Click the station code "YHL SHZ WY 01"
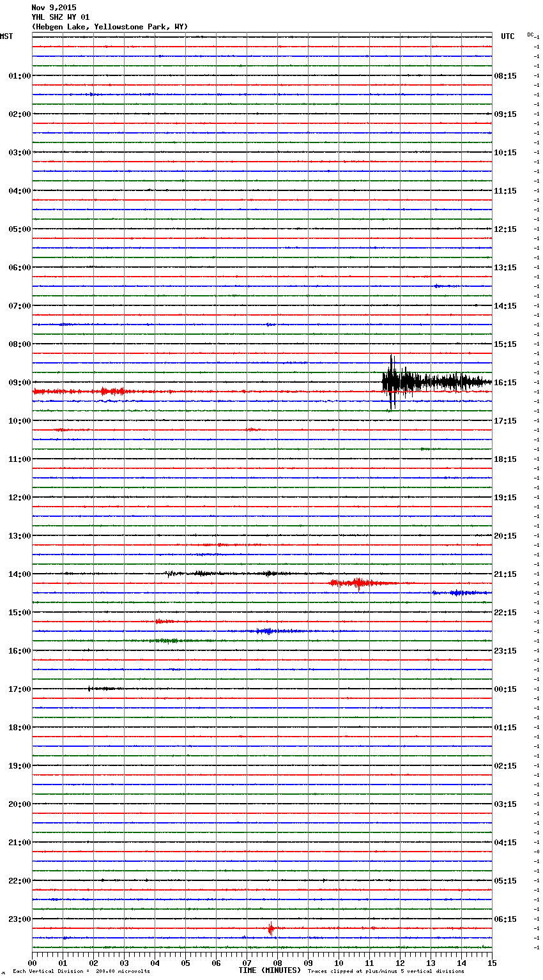The height and width of the screenshot is (980, 543). click(61, 17)
